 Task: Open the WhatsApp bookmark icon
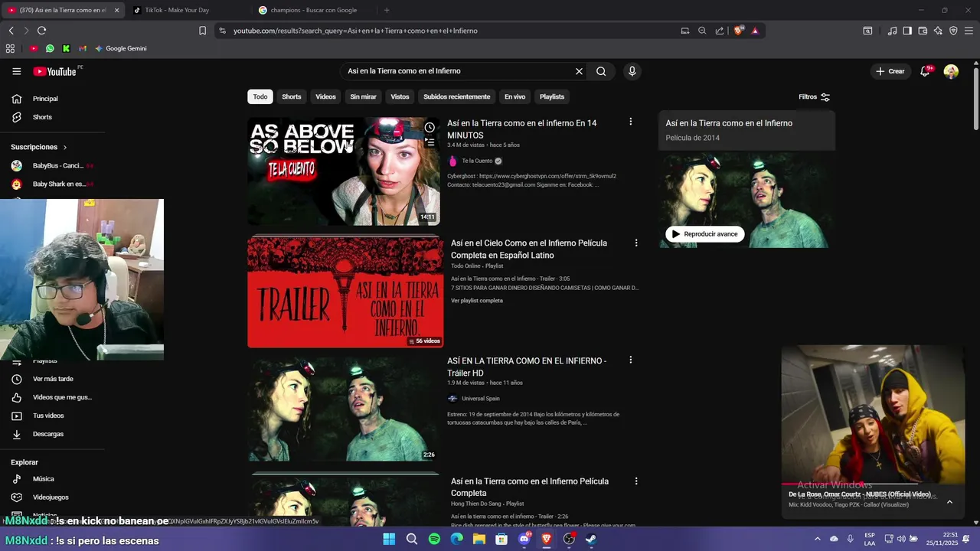click(x=50, y=48)
